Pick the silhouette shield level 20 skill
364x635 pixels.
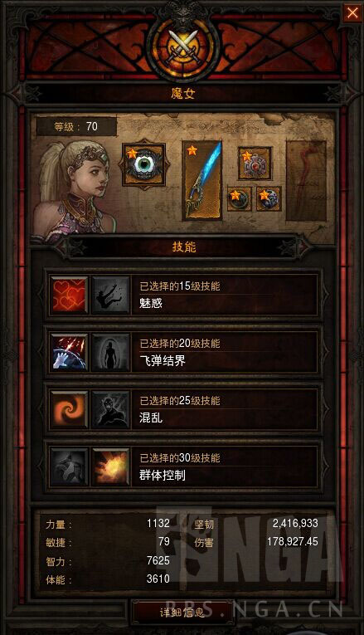tap(110, 352)
